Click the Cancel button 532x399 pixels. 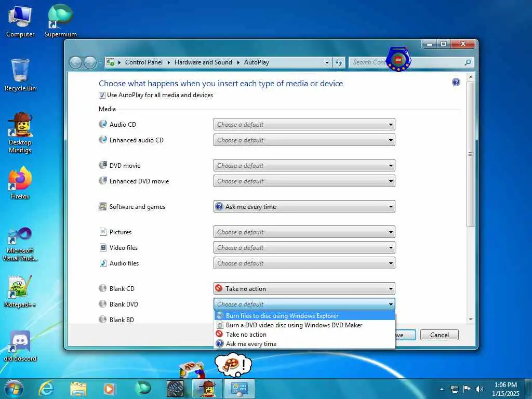[440, 335]
